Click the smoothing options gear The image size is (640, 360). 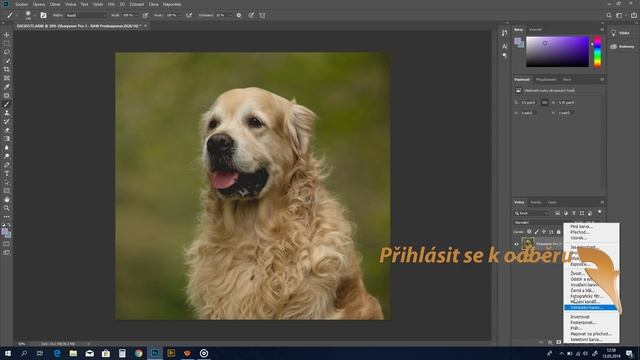[239, 15]
